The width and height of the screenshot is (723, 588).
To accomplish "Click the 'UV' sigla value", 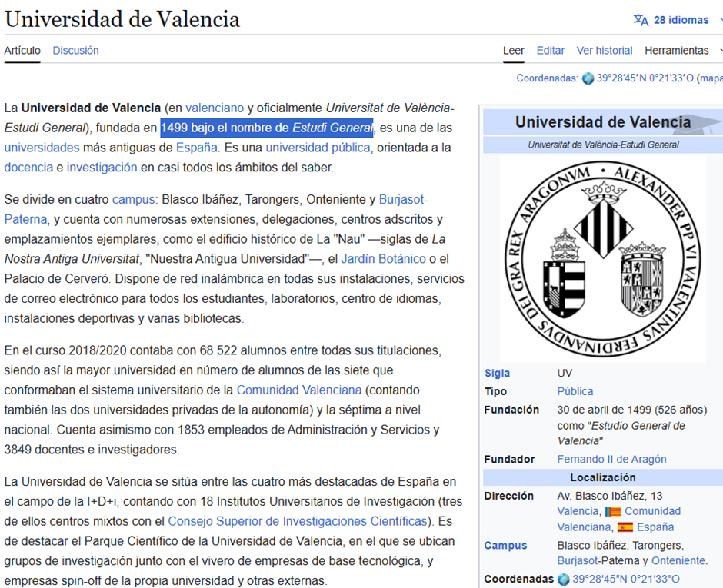I will pos(565,374).
